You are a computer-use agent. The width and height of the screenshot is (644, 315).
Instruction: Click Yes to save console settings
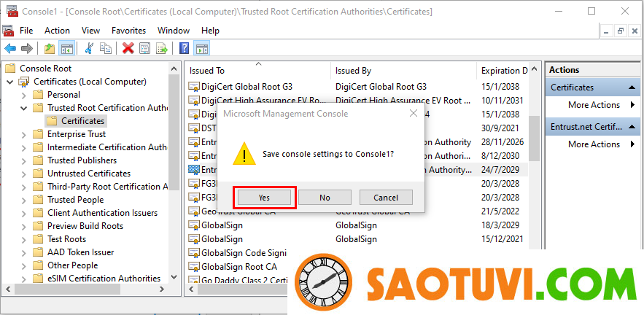click(x=264, y=198)
